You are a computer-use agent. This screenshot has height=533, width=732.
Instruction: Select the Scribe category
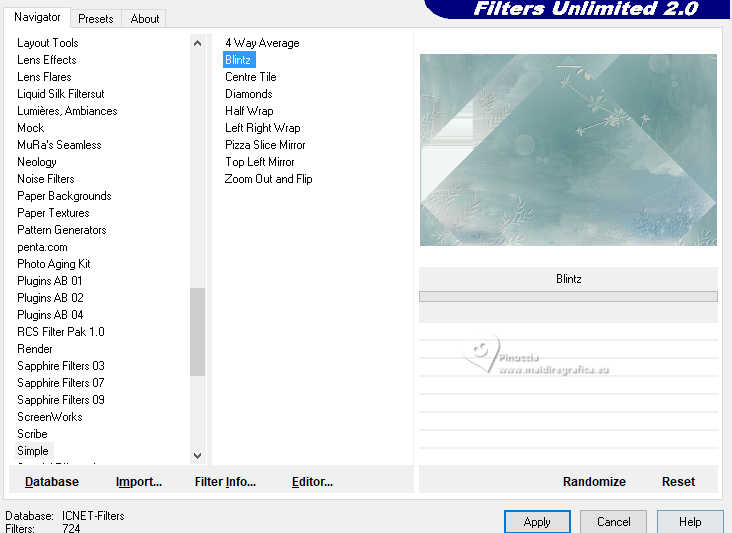point(32,434)
